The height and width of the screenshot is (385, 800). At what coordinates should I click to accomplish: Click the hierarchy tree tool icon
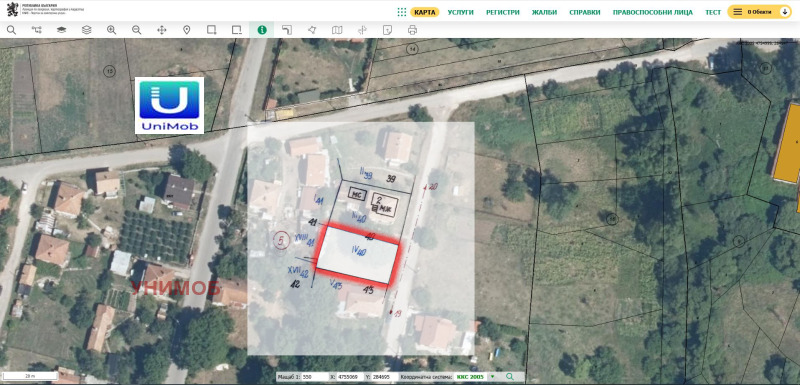[x=36, y=30]
